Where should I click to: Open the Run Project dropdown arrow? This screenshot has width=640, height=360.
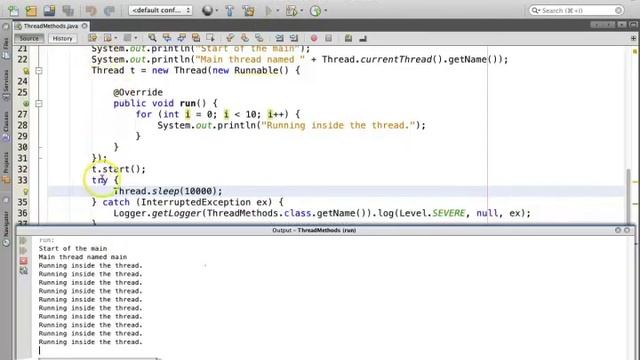click(278, 11)
